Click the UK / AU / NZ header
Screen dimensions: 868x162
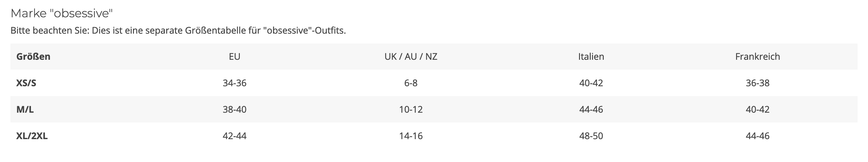click(x=411, y=57)
